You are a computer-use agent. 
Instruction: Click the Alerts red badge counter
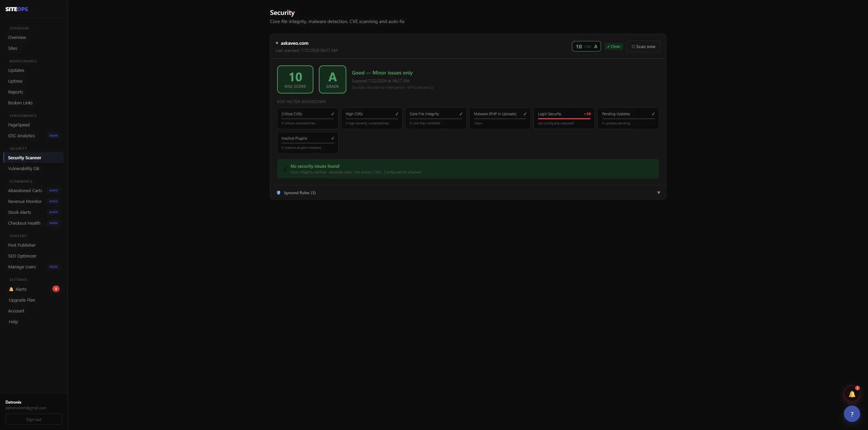click(56, 289)
